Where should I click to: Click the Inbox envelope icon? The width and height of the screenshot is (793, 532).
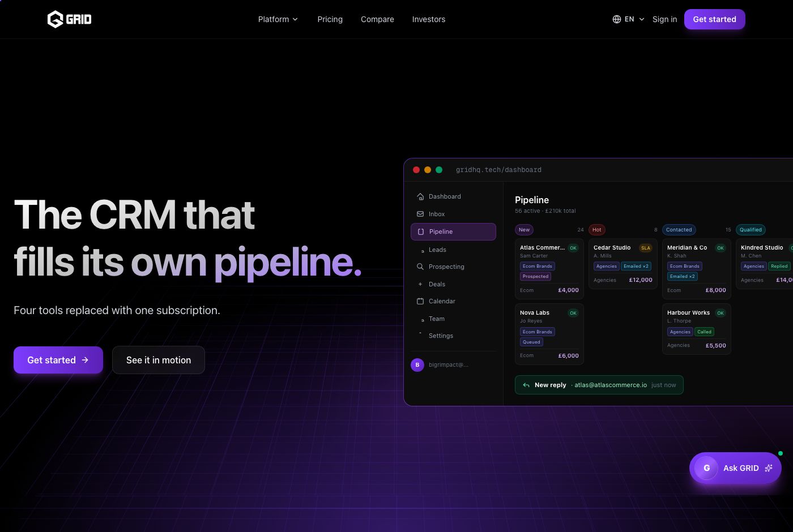coord(420,214)
